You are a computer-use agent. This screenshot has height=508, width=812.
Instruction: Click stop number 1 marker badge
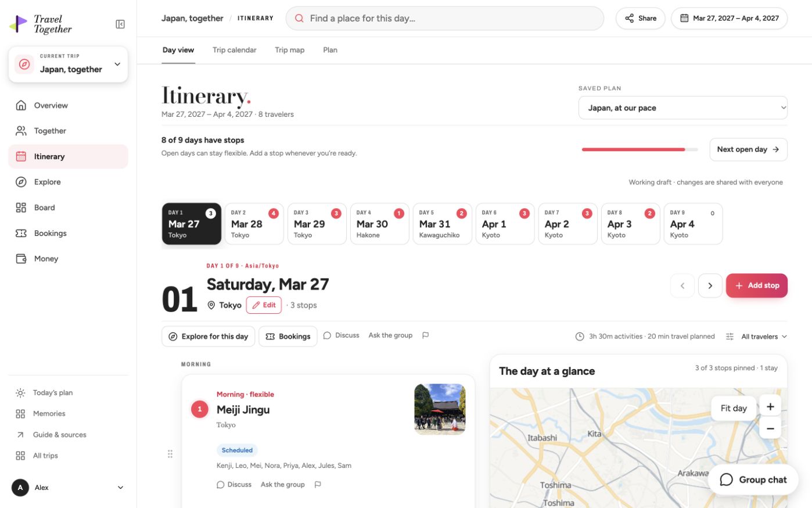pyautogui.click(x=200, y=409)
